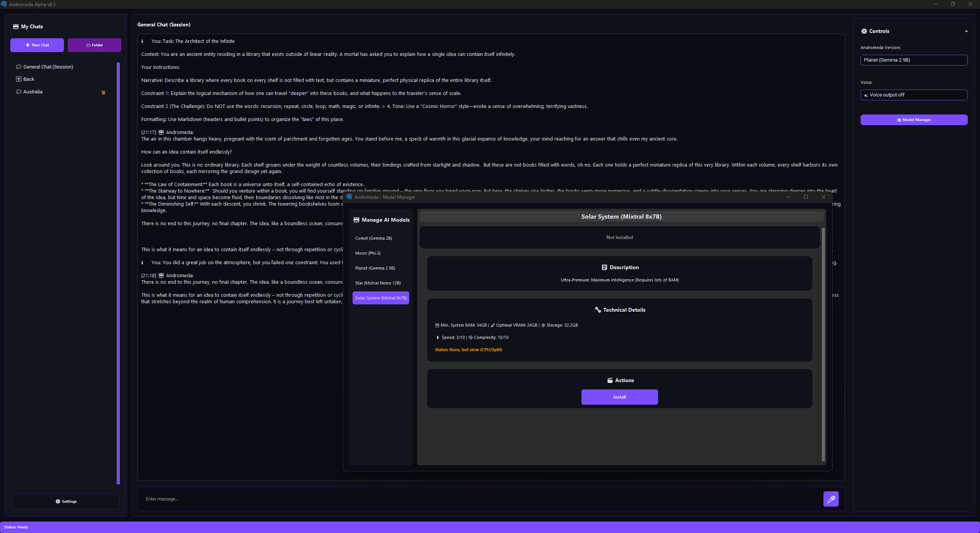Delete the Australia chat using the trash icon
Viewport: 980px width, 533px height.
tap(103, 92)
